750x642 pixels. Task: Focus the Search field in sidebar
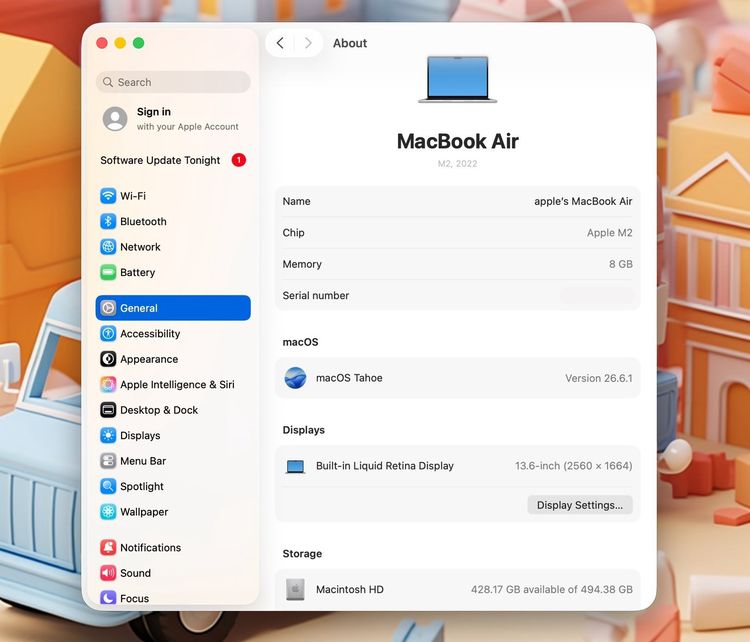coord(173,82)
